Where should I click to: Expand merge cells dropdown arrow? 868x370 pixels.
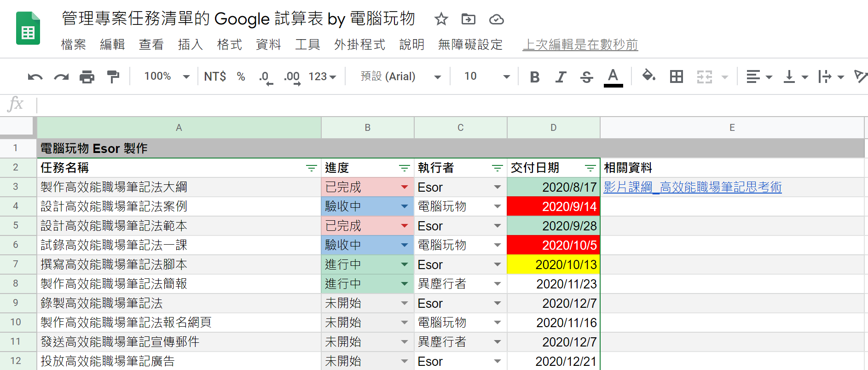tap(725, 77)
